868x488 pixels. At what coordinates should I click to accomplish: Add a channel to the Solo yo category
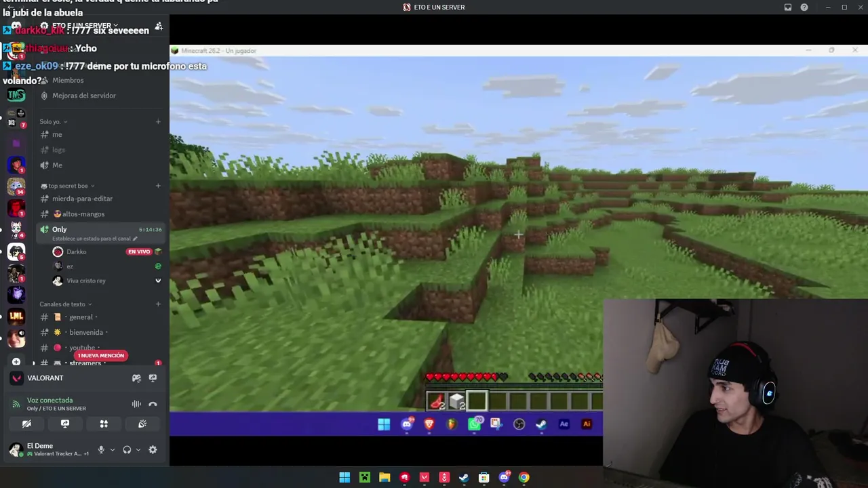tap(158, 122)
